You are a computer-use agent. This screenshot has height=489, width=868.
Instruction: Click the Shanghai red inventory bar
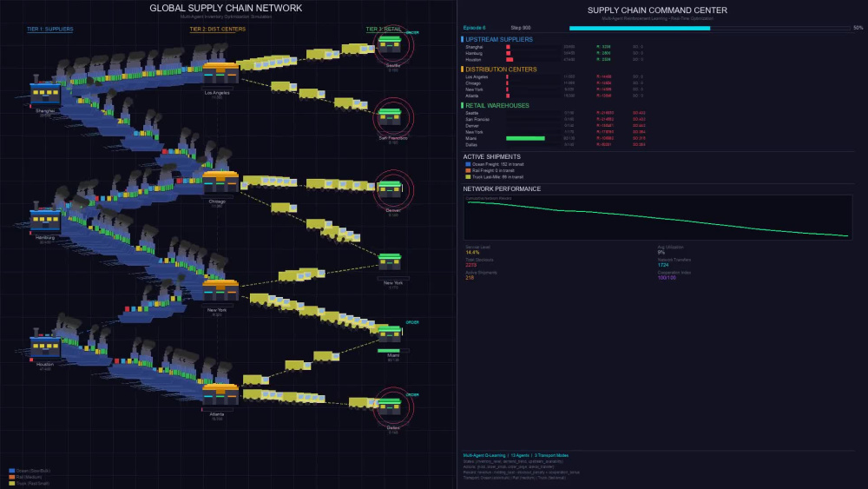tap(508, 47)
